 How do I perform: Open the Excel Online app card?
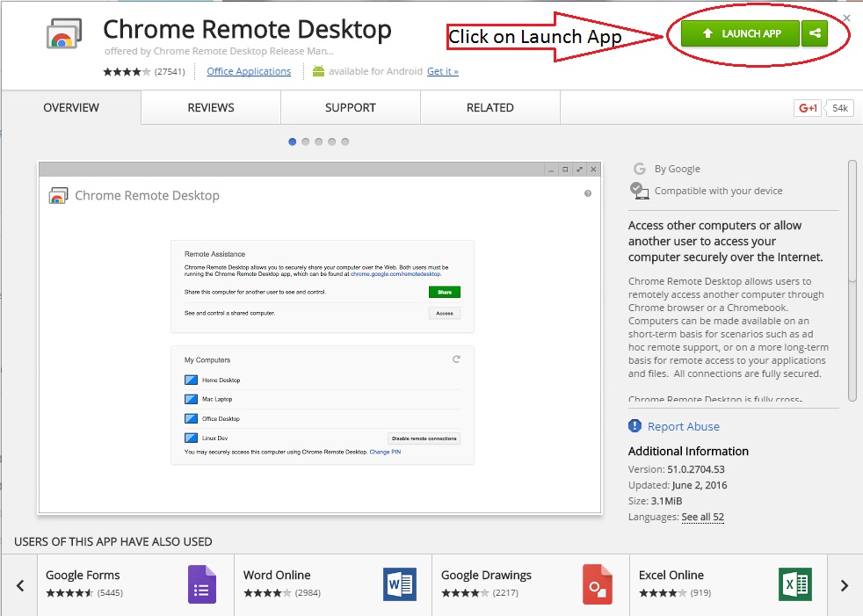(729, 584)
